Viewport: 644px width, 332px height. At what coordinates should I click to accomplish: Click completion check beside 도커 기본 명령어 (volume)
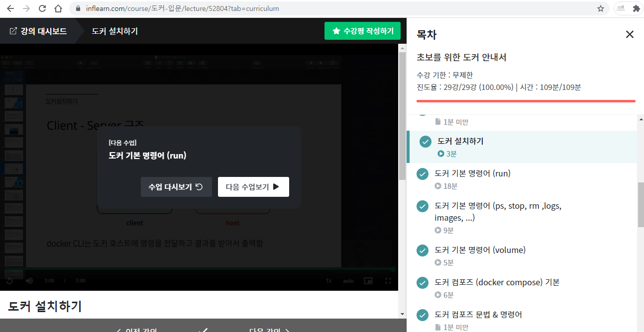point(423,250)
